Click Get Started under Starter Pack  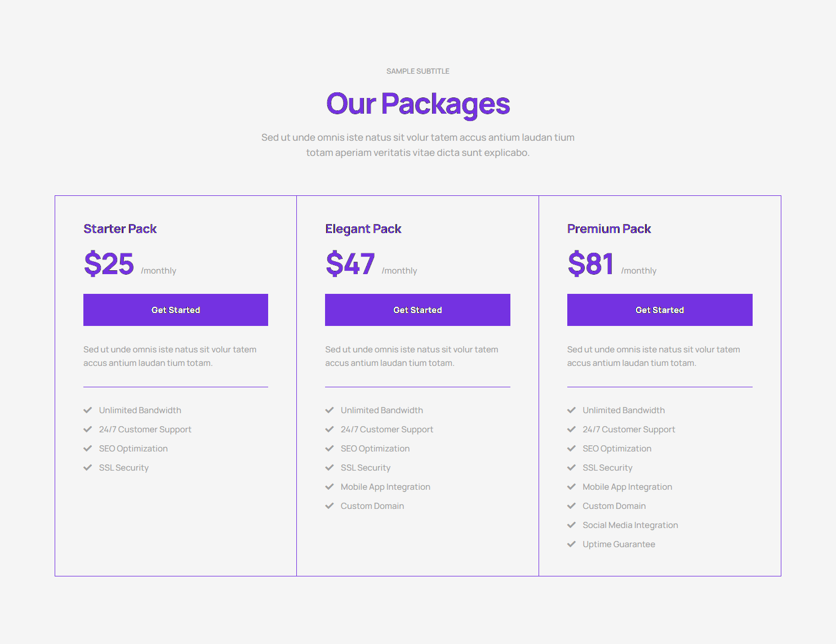[x=176, y=310]
